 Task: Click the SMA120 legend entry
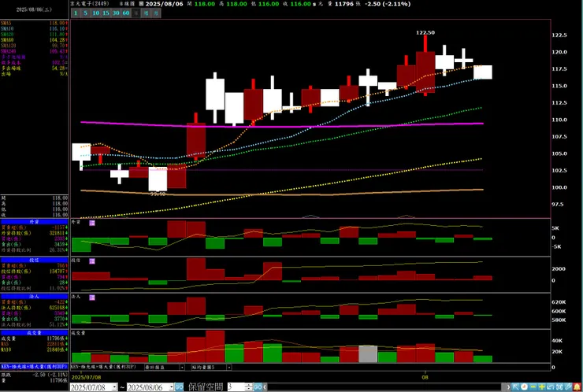(x=34, y=46)
